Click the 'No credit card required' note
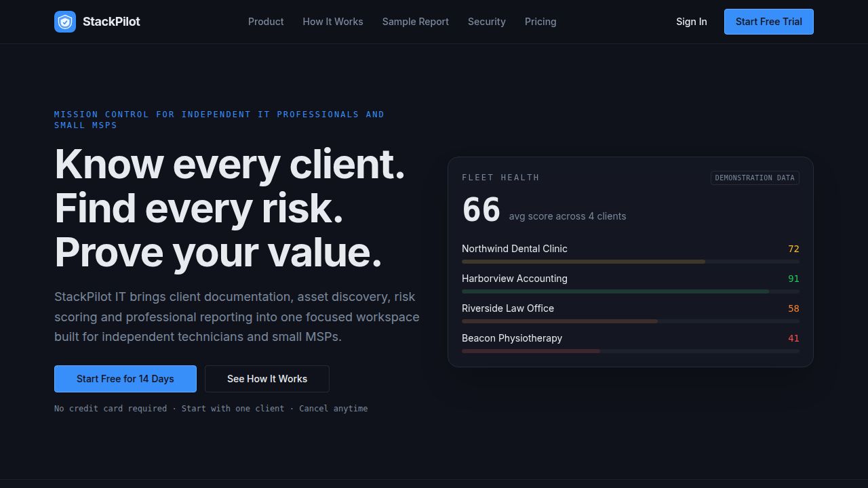 [111, 409]
